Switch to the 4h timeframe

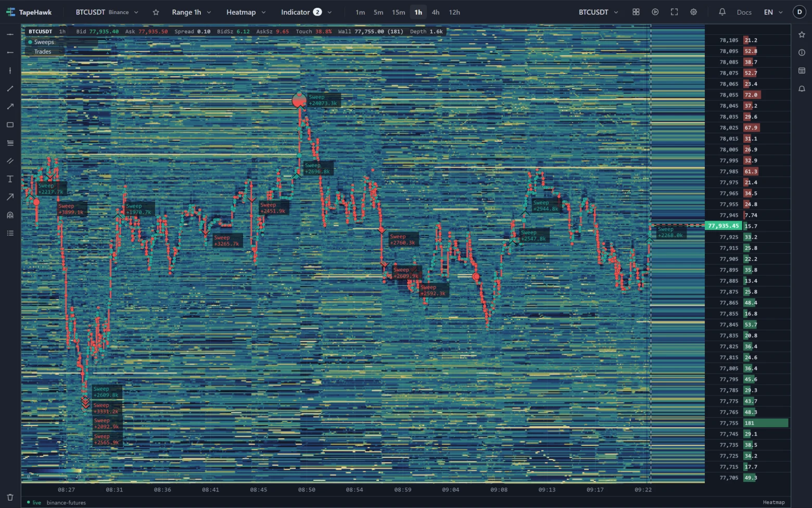(x=436, y=12)
